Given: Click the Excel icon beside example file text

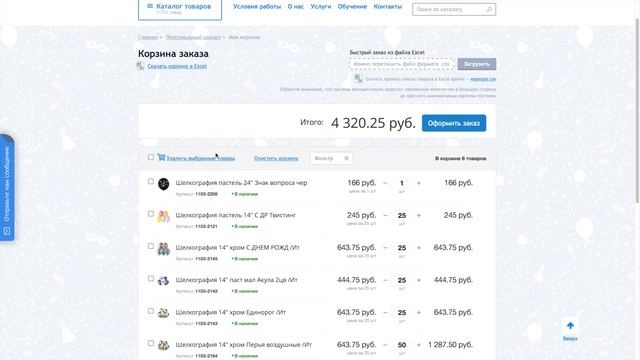Looking at the screenshot, I should [x=358, y=78].
